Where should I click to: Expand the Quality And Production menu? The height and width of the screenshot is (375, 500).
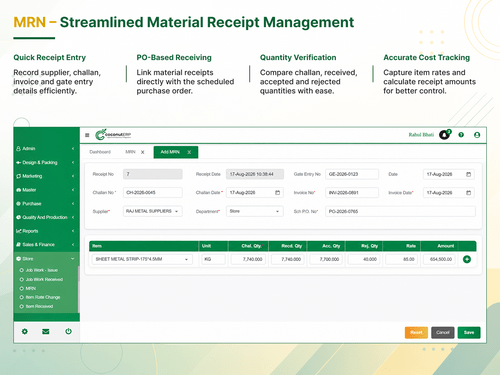46,217
